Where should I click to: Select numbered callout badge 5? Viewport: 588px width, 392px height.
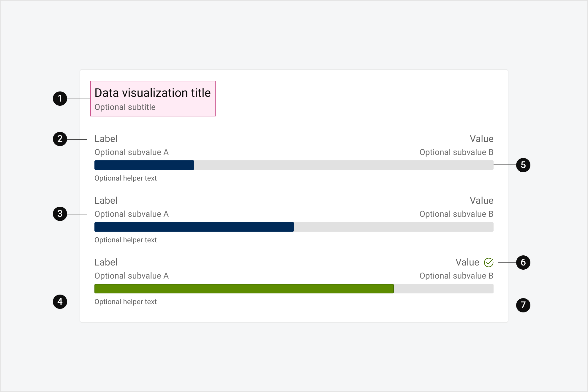[x=524, y=165]
